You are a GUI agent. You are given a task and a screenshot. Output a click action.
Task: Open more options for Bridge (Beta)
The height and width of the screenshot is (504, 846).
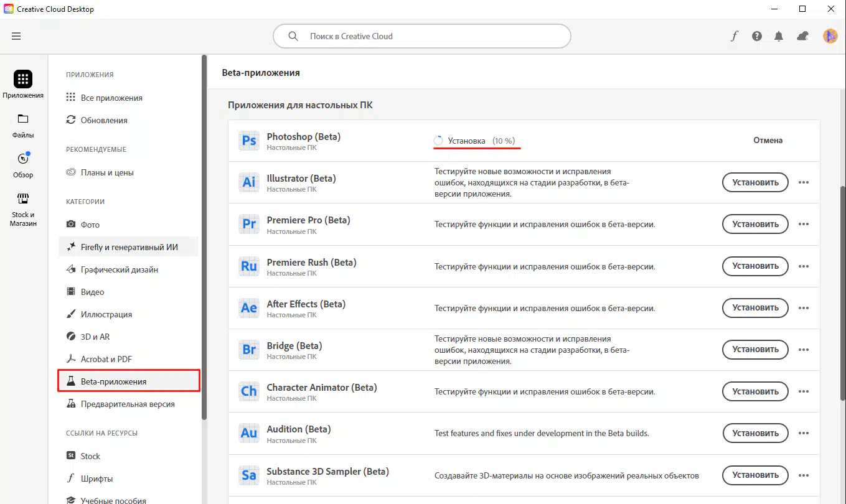click(x=804, y=350)
